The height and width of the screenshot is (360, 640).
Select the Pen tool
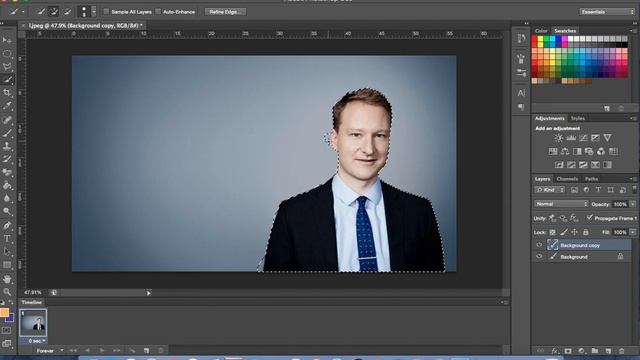7,225
